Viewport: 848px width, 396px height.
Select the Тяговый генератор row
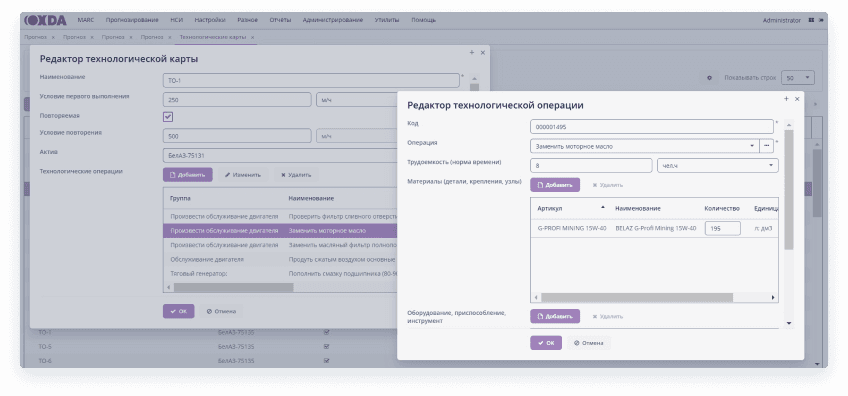point(280,274)
